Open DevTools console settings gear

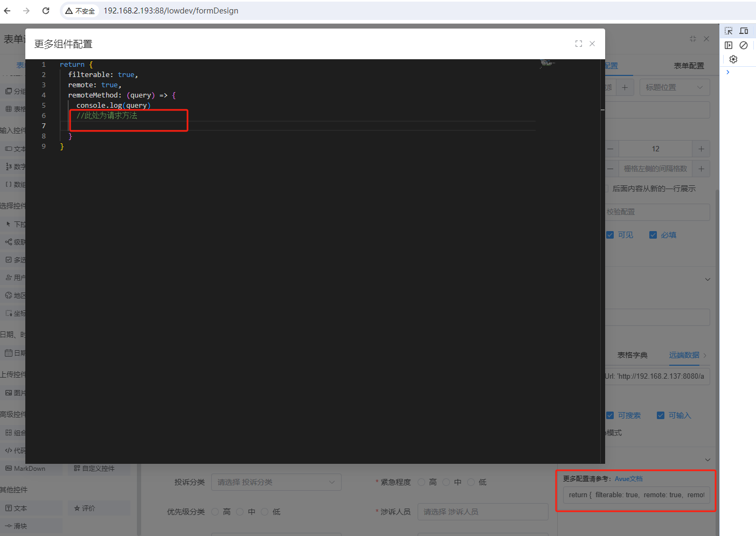(x=733, y=59)
